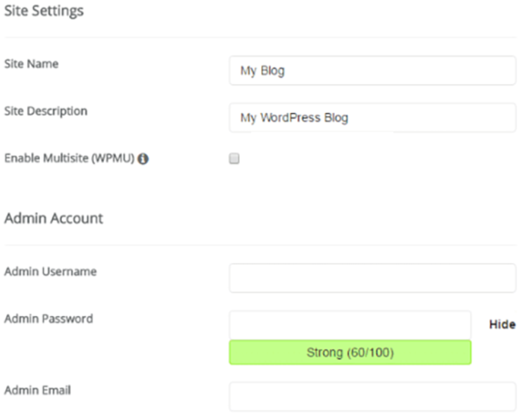
Task: Click the Hide password link
Action: (502, 324)
